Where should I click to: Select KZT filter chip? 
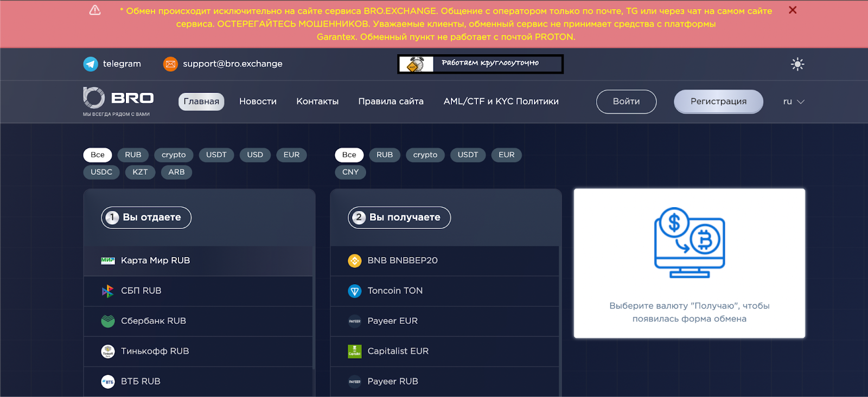pos(140,172)
